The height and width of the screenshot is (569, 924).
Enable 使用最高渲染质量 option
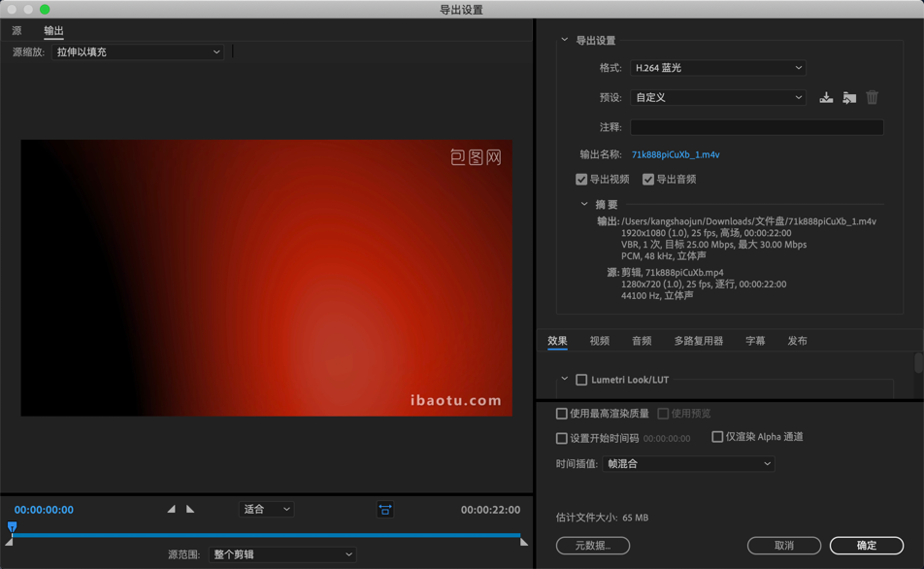561,413
